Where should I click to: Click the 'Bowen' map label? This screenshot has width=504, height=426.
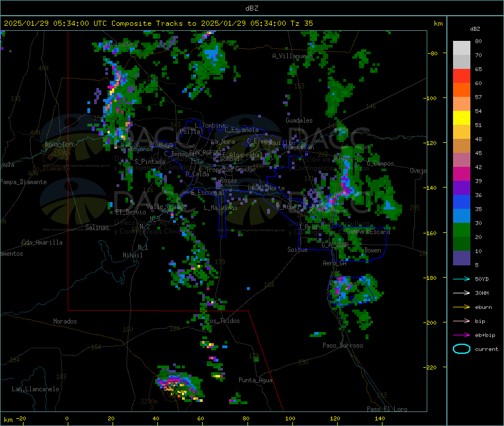click(372, 250)
